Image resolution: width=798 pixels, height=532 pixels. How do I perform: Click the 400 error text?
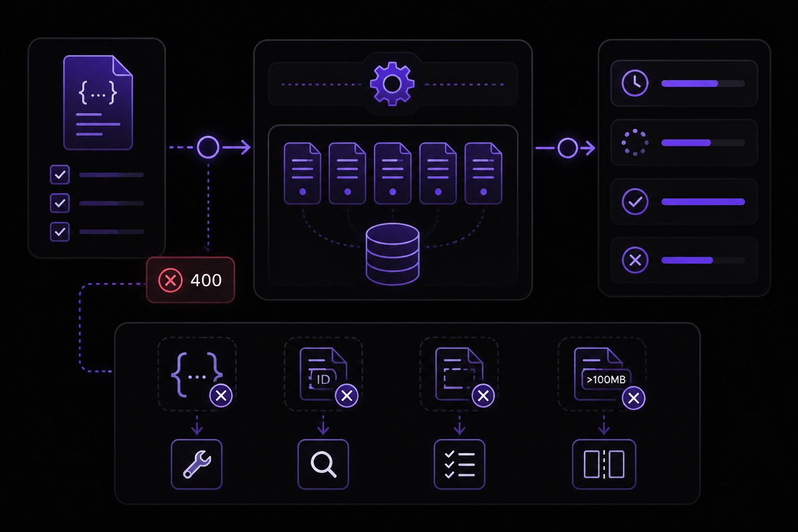(206, 281)
